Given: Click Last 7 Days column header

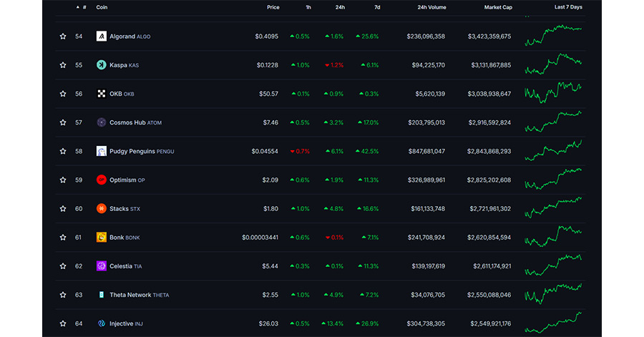Looking at the screenshot, I should tap(568, 7).
